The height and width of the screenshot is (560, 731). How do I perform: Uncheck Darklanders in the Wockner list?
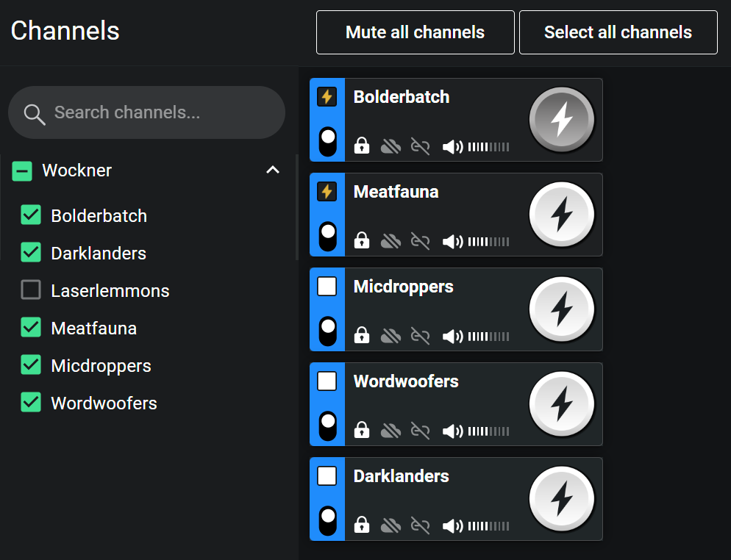(x=31, y=253)
